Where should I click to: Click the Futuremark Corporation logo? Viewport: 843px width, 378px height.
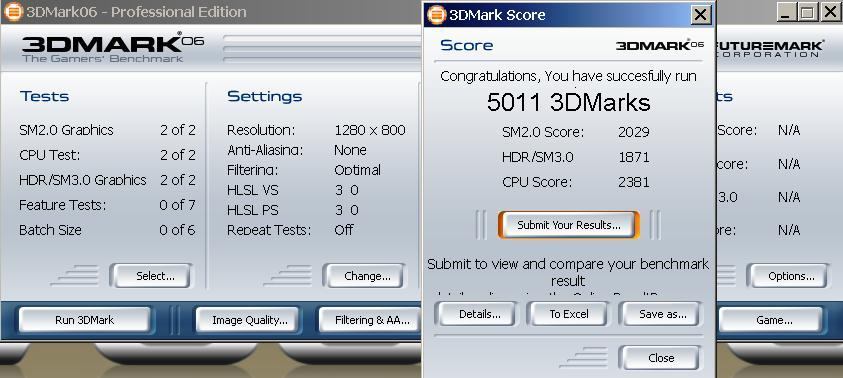pos(769,48)
